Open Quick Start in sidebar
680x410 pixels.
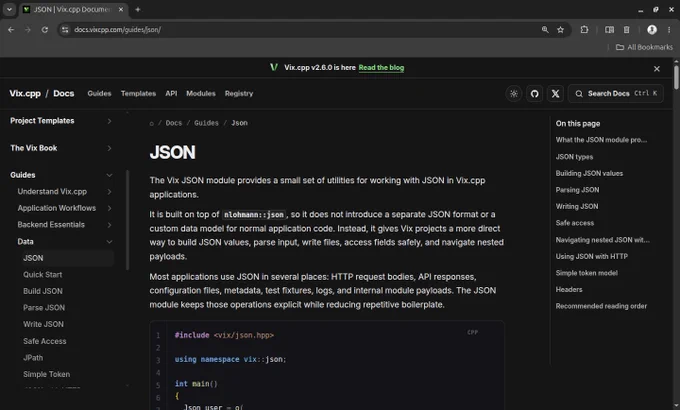point(42,275)
